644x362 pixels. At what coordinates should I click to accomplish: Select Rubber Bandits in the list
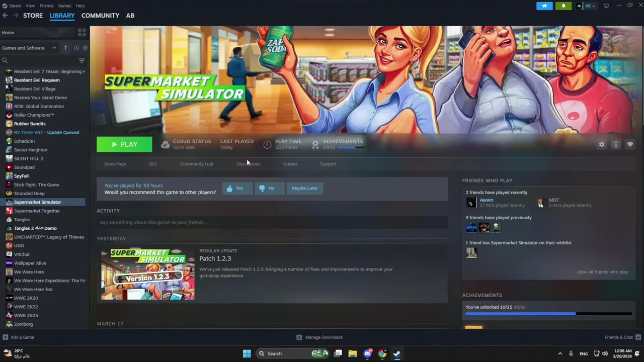click(x=30, y=124)
